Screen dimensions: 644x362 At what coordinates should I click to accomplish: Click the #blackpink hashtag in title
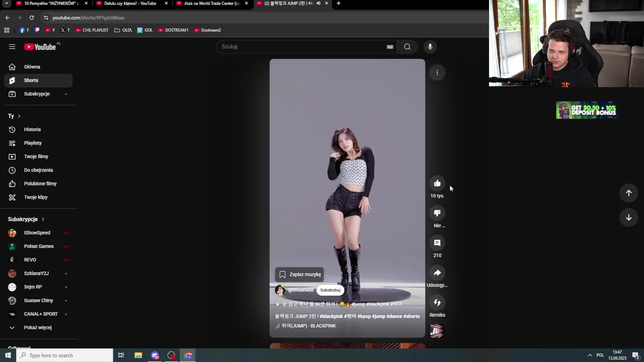coord(332,316)
